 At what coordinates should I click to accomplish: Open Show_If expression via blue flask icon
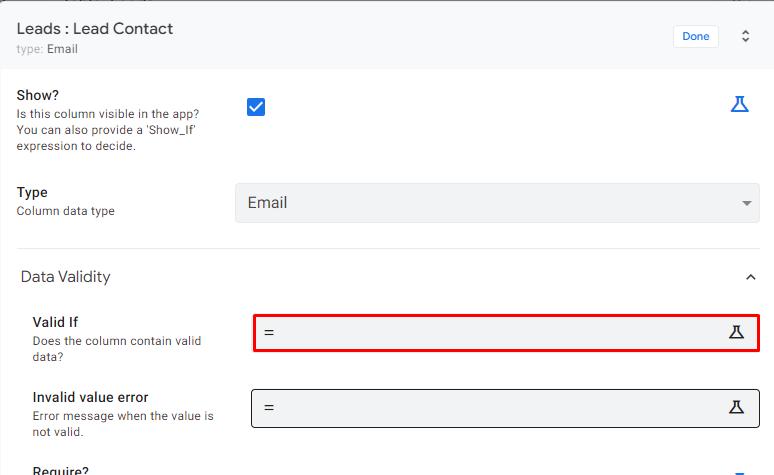739,104
